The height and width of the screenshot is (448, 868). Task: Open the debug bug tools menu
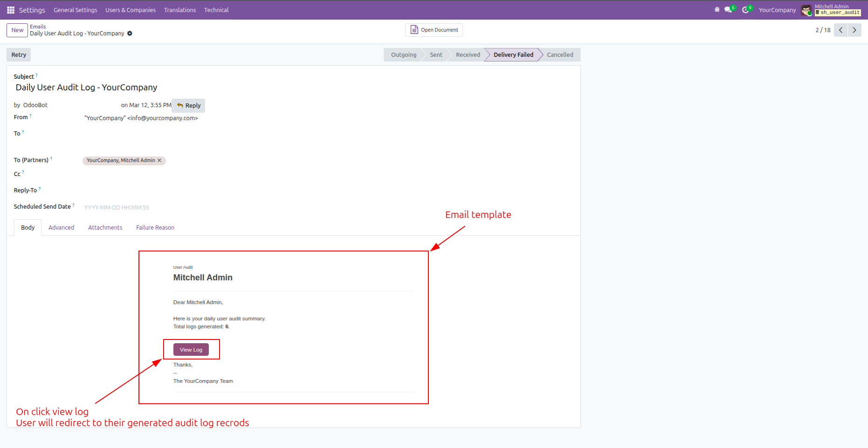(717, 10)
